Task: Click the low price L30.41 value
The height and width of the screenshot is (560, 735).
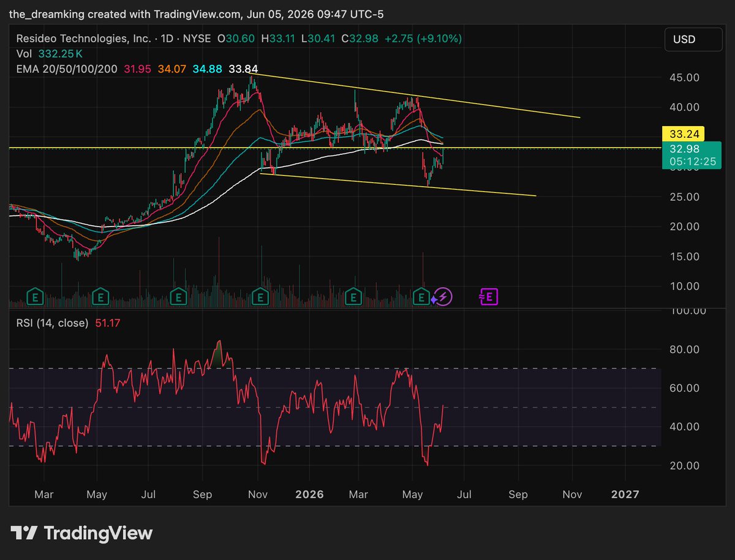Action: 320,39
